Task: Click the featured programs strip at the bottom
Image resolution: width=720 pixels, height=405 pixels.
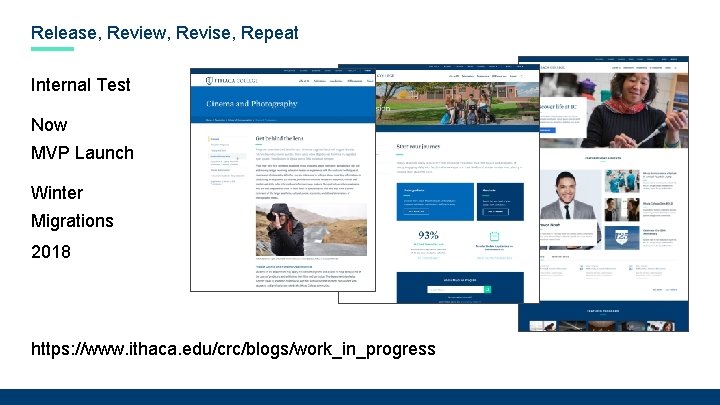Action: 603,317
